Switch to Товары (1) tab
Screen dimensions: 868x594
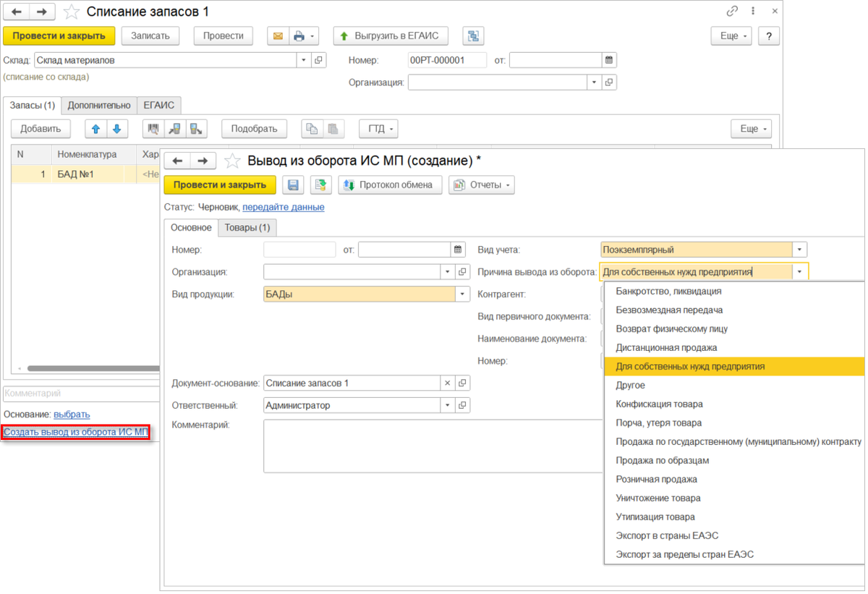[247, 227]
